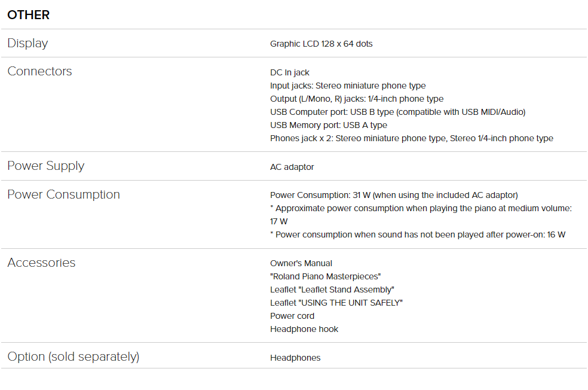Click the AC adaptor text

pyautogui.click(x=292, y=167)
